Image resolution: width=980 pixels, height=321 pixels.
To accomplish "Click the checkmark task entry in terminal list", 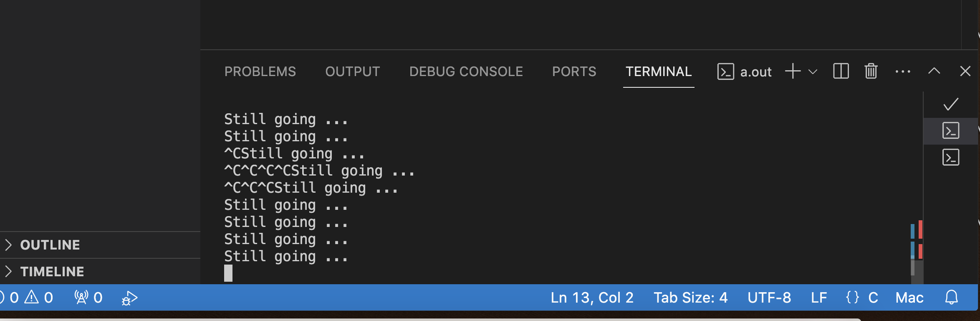I will tap(951, 104).
